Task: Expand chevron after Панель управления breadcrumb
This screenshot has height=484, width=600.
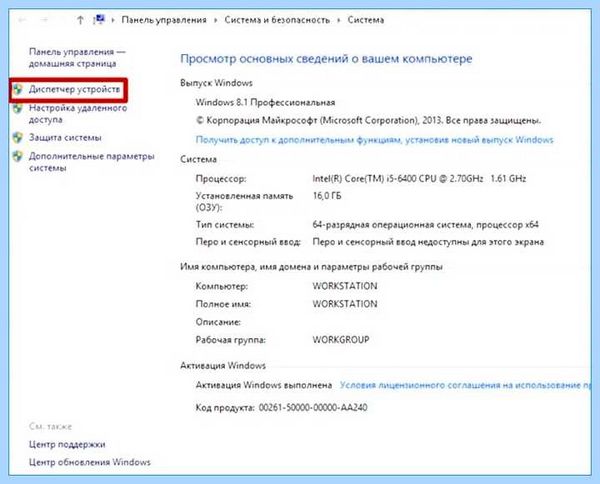Action: tap(215, 20)
